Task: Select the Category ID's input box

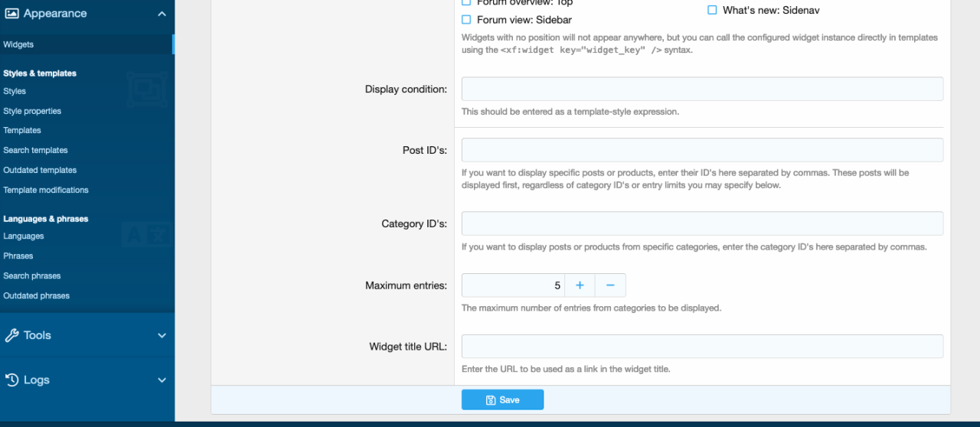Action: click(x=701, y=223)
